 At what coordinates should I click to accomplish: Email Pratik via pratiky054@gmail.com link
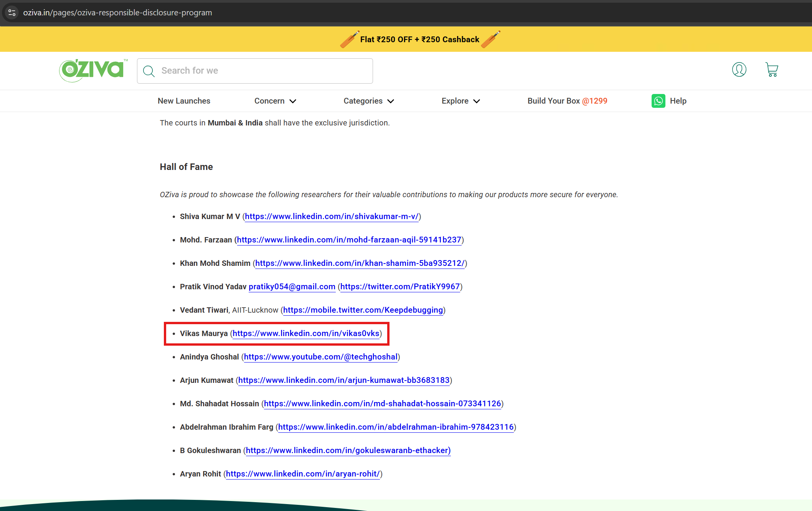[x=292, y=287]
